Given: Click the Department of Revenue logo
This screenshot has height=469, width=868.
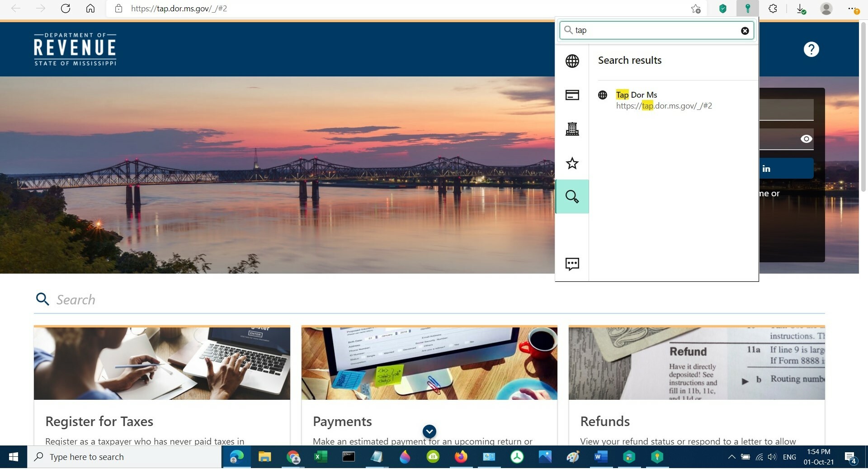Looking at the screenshot, I should pyautogui.click(x=75, y=49).
